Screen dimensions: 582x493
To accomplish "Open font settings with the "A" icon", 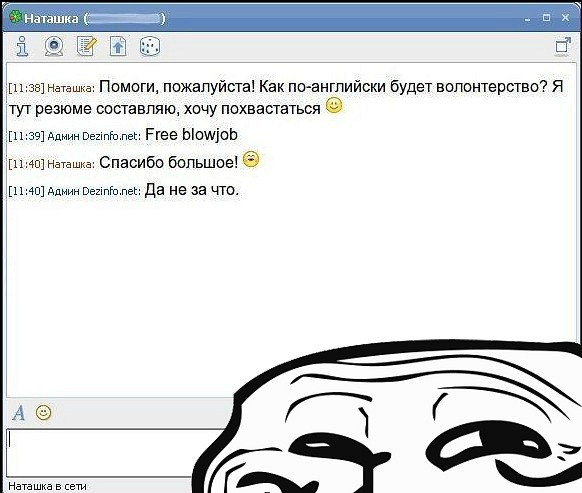I will [x=19, y=412].
